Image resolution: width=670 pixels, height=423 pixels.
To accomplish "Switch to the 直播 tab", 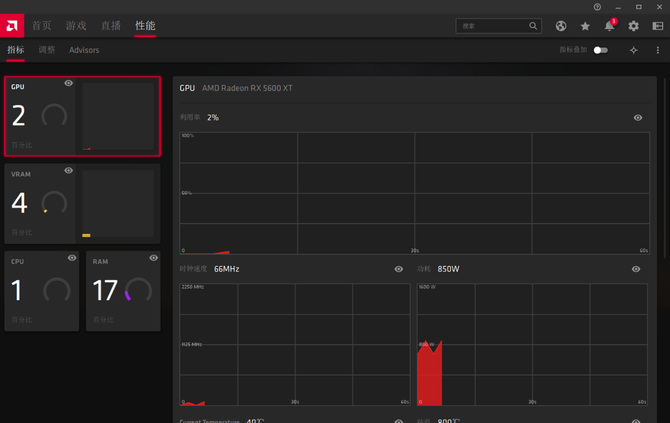I will (110, 26).
